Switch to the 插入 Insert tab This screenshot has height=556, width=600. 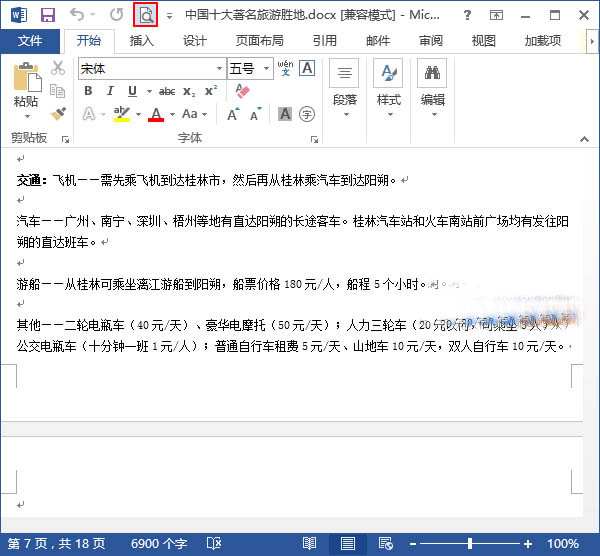(x=141, y=41)
